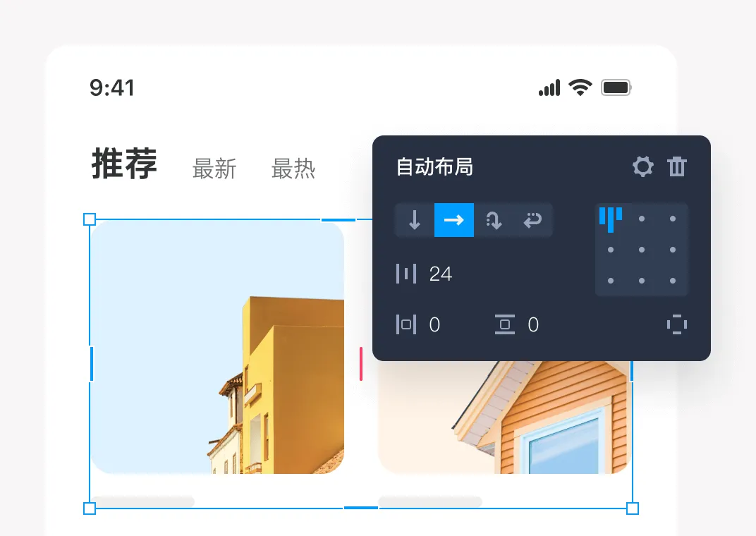Edit the vertical padding value 0
Viewport: 756px width, 536px height.
(533, 325)
